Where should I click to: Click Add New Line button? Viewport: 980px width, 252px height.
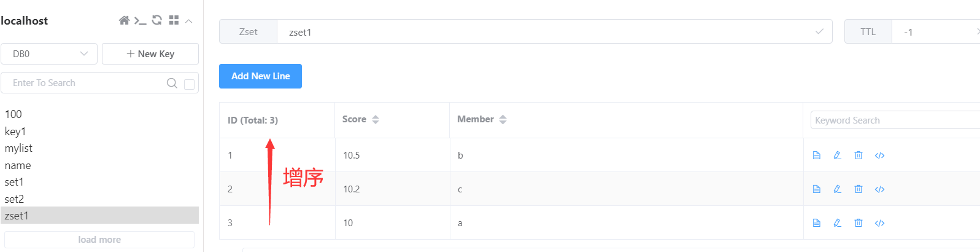pos(260,76)
